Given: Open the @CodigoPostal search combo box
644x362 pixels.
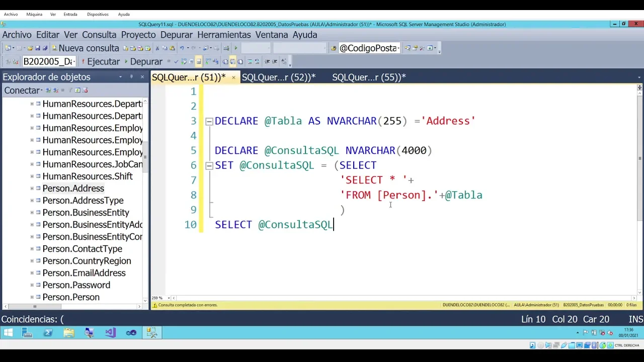Looking at the screenshot, I should (x=369, y=48).
